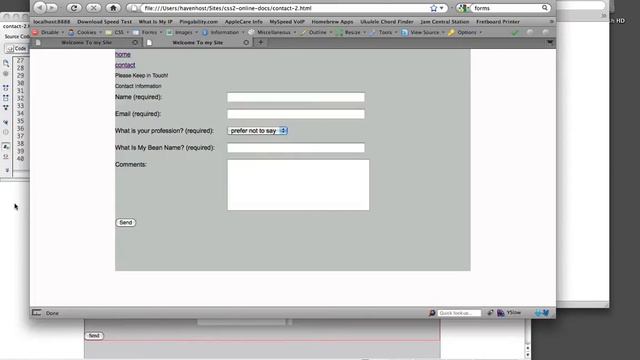
Task: Open the Jam Central Station bookmark
Action: (444, 22)
